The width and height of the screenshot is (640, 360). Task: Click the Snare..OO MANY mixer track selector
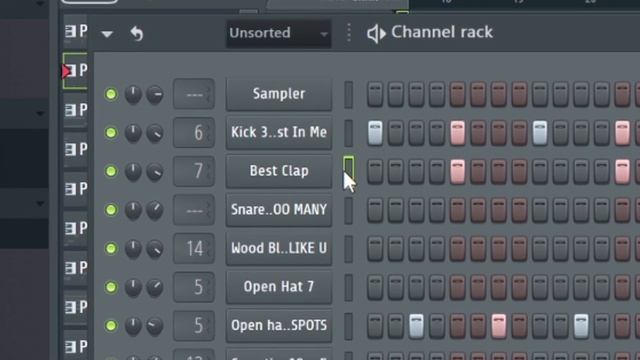coord(194,210)
